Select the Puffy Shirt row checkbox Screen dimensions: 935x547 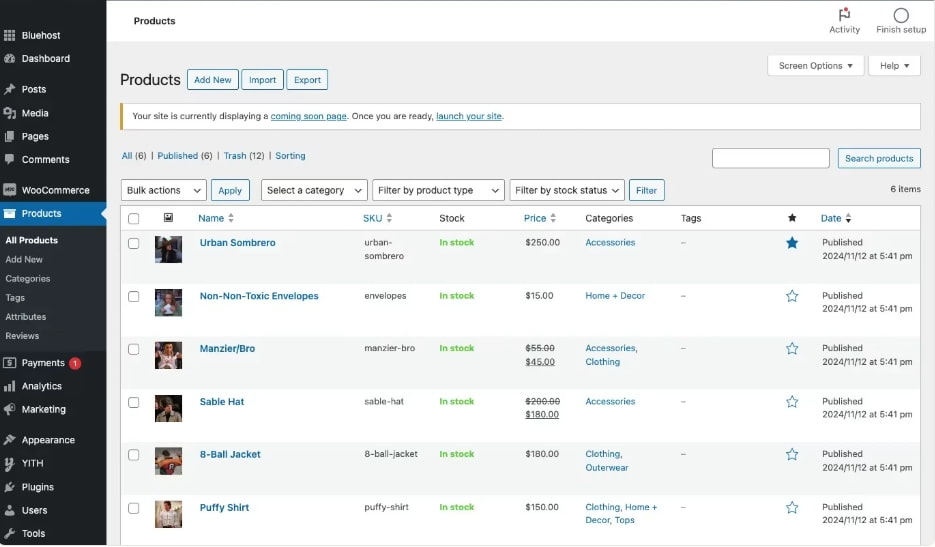click(134, 508)
